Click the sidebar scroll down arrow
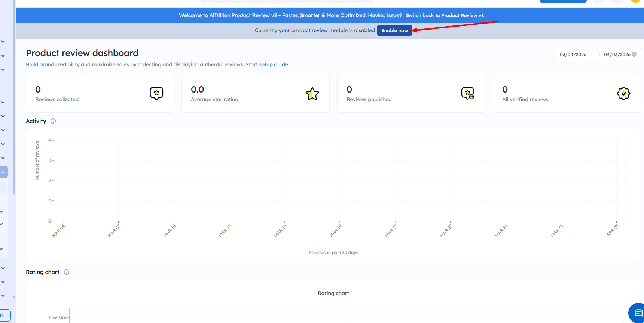This screenshot has width=644, height=323. click(14, 296)
